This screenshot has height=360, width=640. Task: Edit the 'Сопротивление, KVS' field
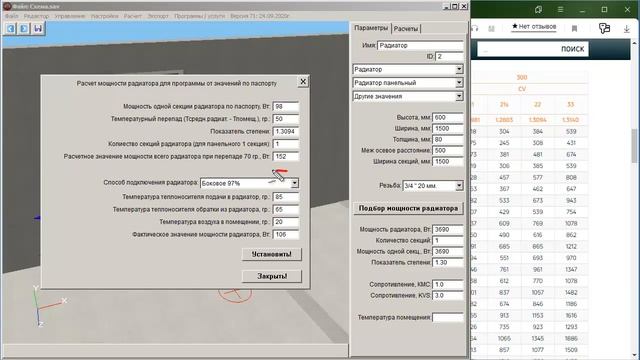(x=448, y=296)
